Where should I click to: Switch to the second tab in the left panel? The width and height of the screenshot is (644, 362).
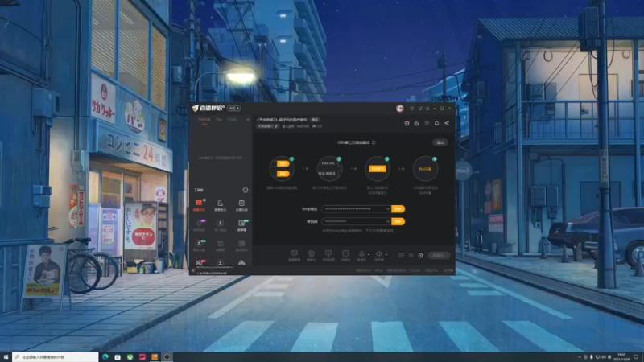[x=219, y=120]
